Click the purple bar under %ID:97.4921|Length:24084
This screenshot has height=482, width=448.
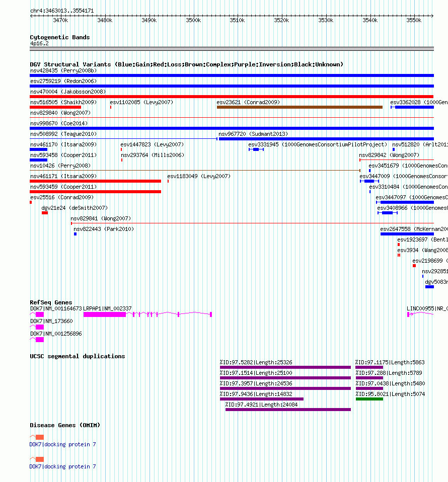pyautogui.click(x=288, y=410)
